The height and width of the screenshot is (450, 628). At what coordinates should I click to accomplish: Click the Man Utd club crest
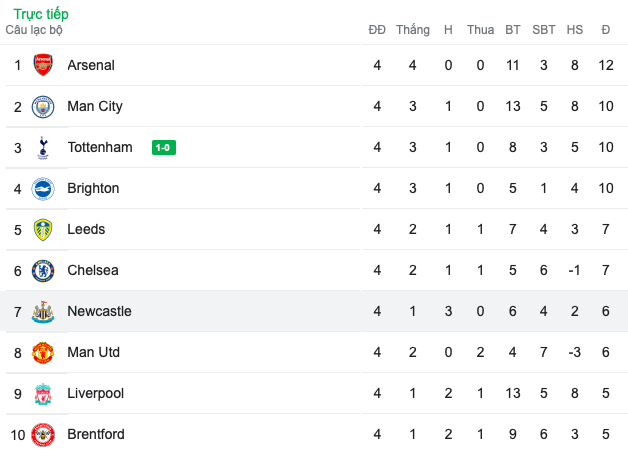click(x=43, y=353)
